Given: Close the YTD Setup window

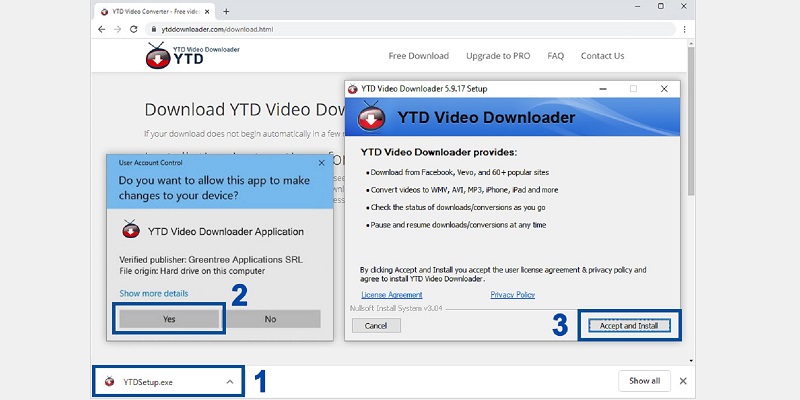Looking at the screenshot, I should [x=664, y=89].
